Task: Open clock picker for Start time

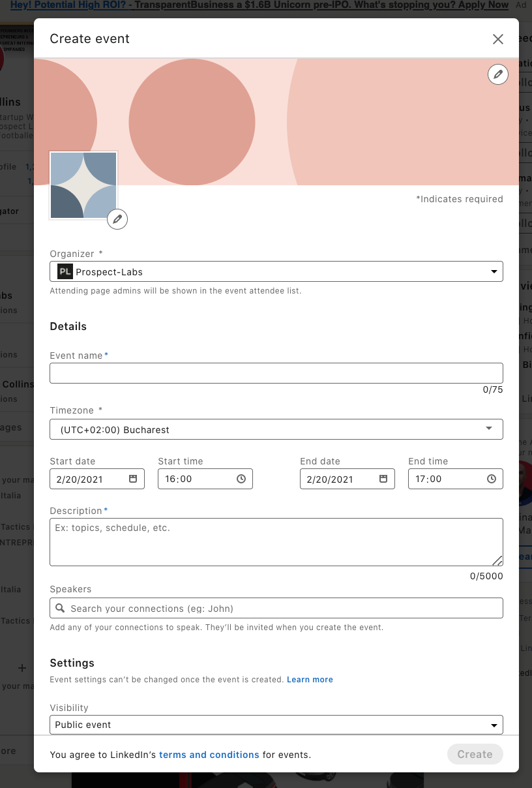Action: click(x=241, y=479)
